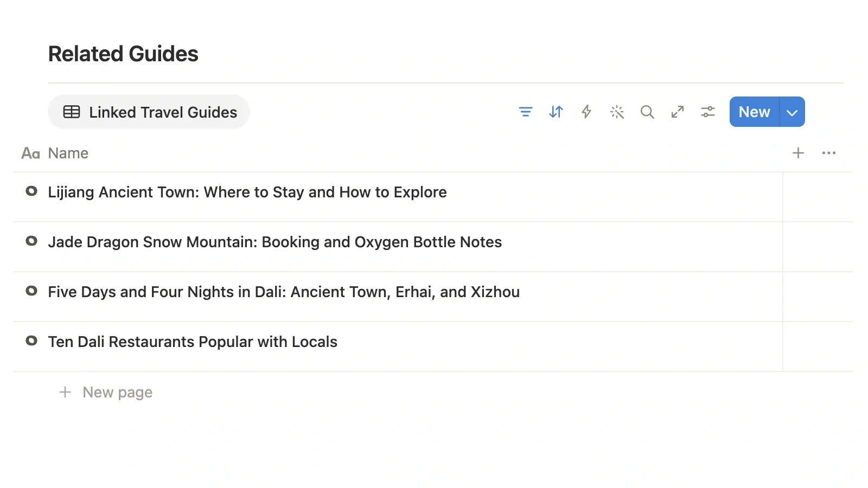Click New page at the table bottom

pyautogui.click(x=106, y=392)
